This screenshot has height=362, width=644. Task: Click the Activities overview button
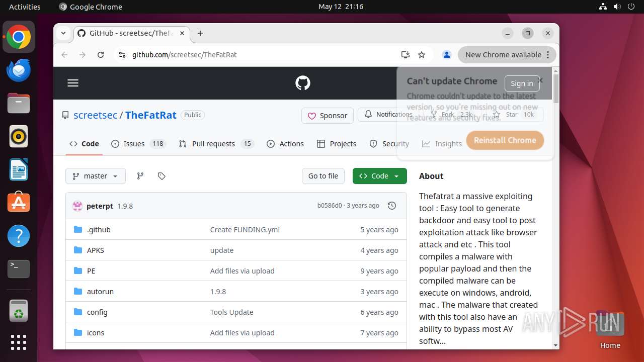click(25, 7)
